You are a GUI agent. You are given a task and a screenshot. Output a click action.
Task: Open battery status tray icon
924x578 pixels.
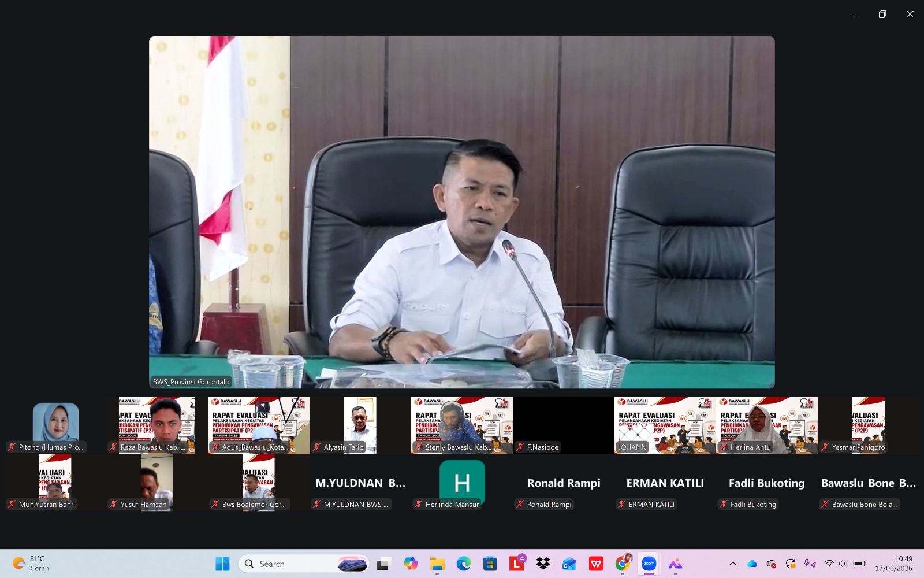tap(859, 564)
